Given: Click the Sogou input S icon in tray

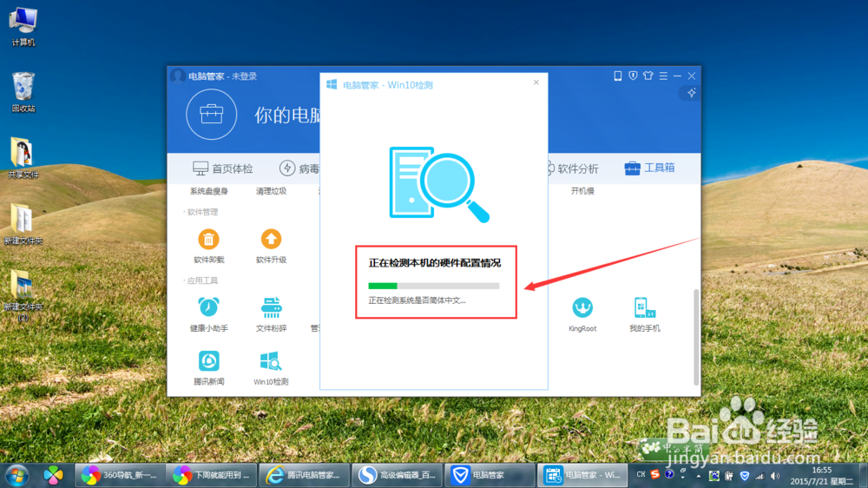Looking at the screenshot, I should click(655, 474).
